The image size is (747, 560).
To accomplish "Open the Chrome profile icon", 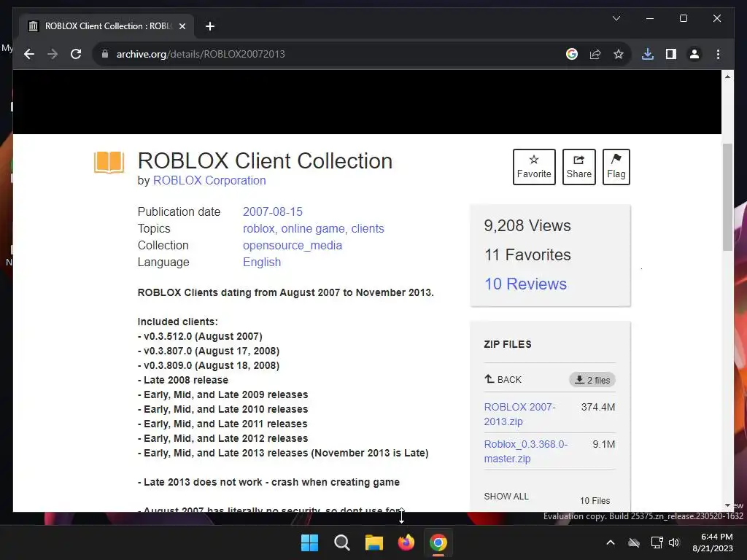I will pyautogui.click(x=694, y=54).
